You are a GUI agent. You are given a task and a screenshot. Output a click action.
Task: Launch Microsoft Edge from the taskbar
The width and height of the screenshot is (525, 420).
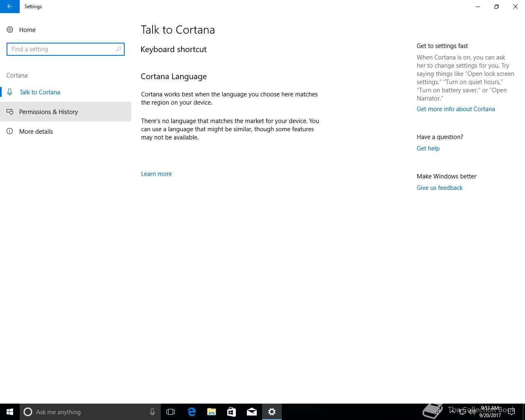pos(192,412)
